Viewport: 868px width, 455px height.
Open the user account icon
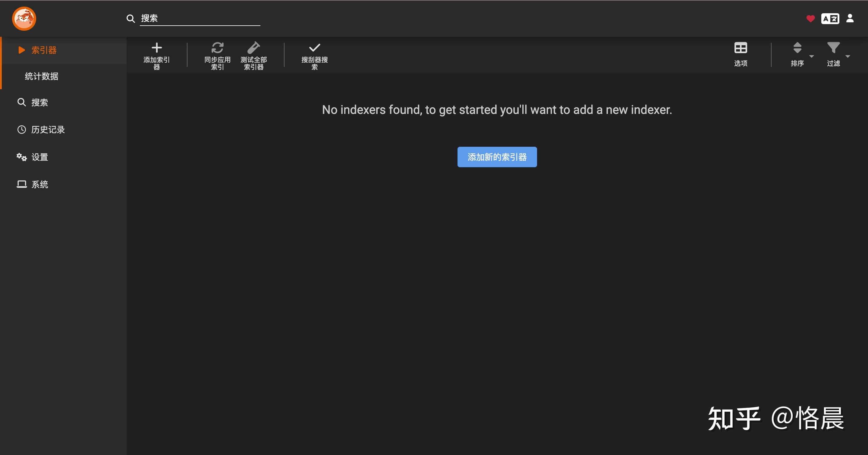(x=850, y=18)
